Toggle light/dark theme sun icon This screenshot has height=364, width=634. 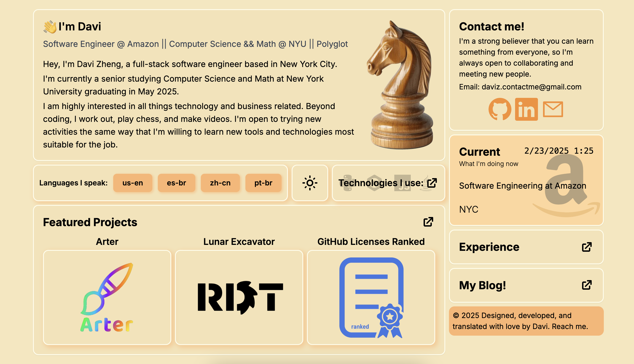[x=310, y=183]
